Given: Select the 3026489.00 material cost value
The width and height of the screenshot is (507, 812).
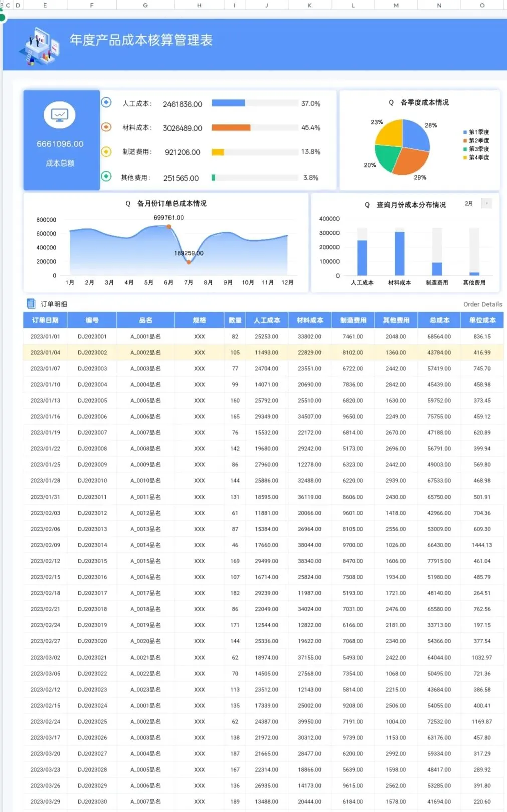Looking at the screenshot, I should click(x=183, y=128).
